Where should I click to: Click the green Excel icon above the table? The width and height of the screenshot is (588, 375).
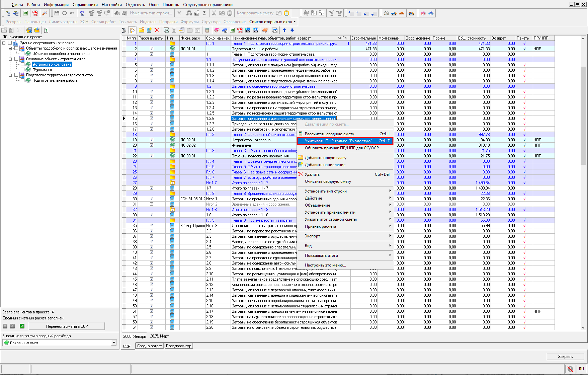point(232,30)
